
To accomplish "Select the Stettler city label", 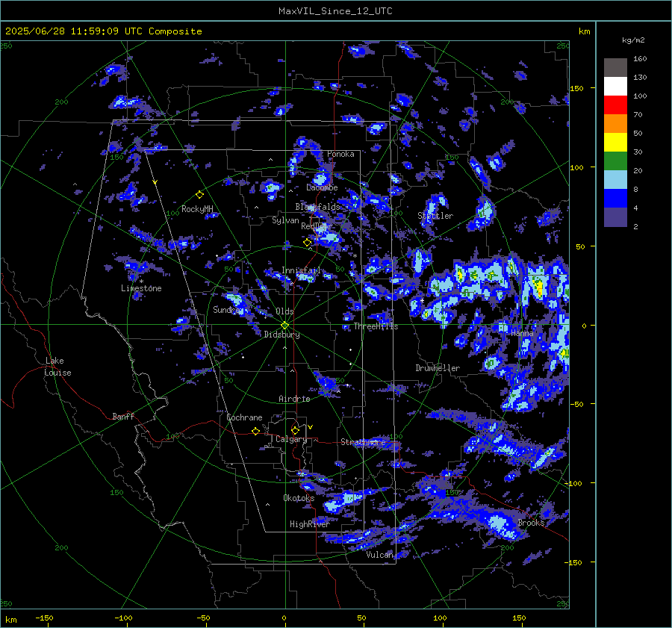I will 435,216.
